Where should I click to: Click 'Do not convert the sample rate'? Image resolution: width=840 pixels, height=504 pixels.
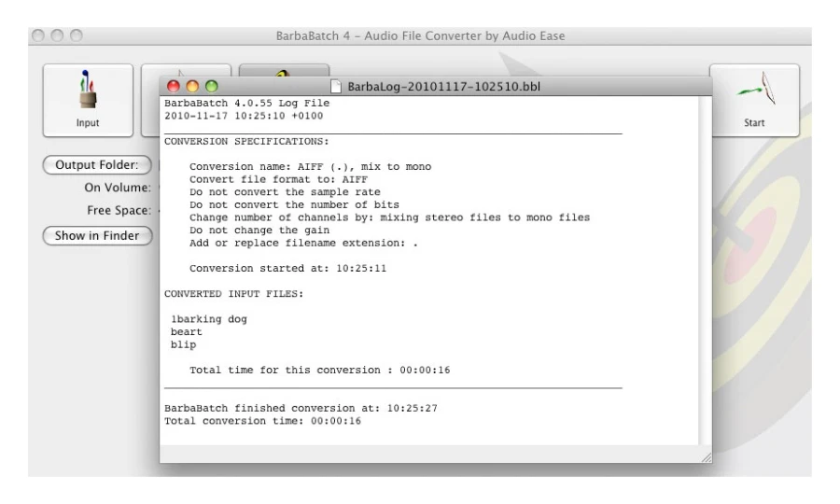pyautogui.click(x=285, y=192)
